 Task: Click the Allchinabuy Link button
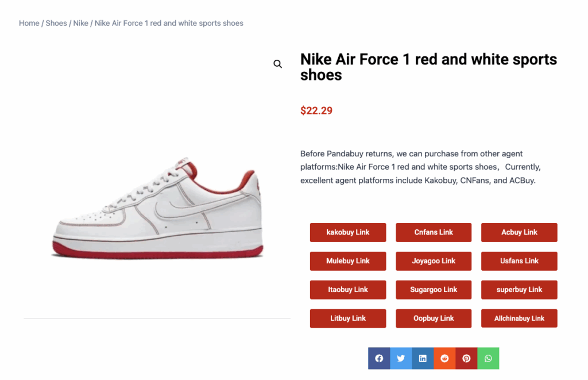coord(519,318)
